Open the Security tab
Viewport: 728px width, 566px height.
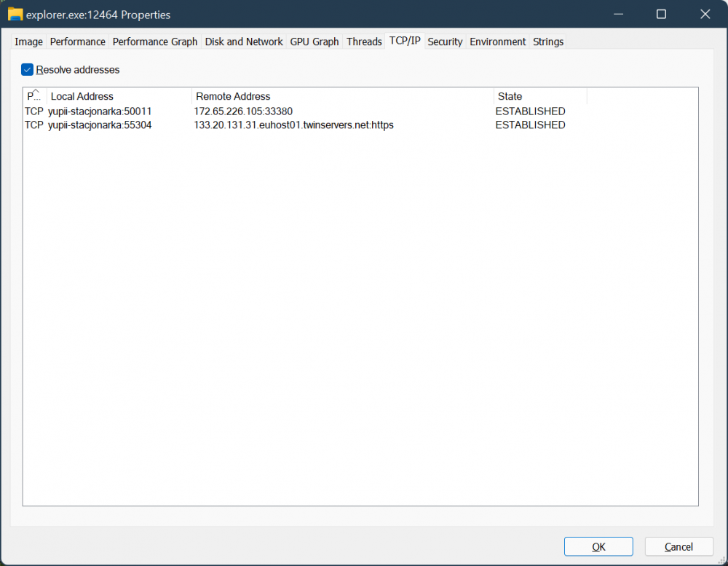(x=445, y=42)
